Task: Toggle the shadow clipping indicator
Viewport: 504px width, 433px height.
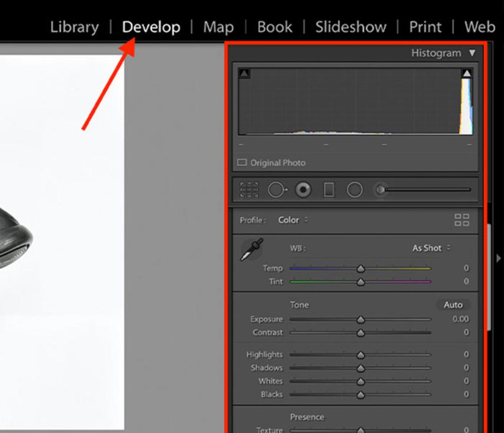Action: click(244, 74)
